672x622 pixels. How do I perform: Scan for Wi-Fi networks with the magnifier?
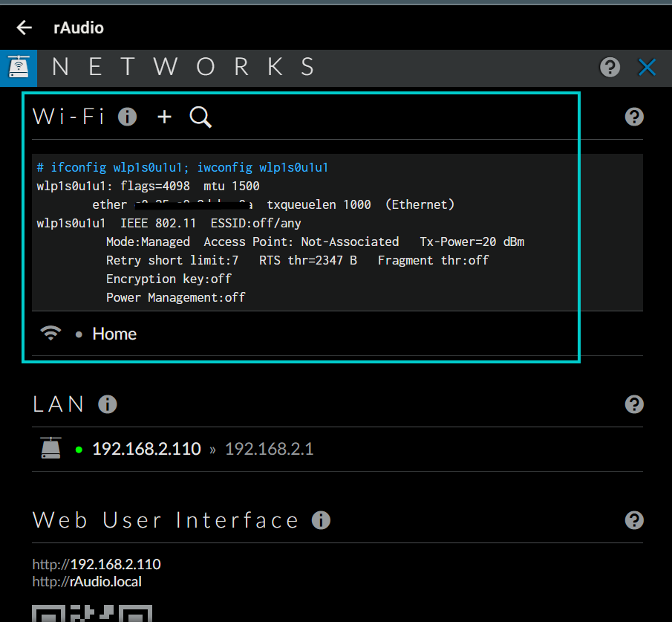(200, 117)
